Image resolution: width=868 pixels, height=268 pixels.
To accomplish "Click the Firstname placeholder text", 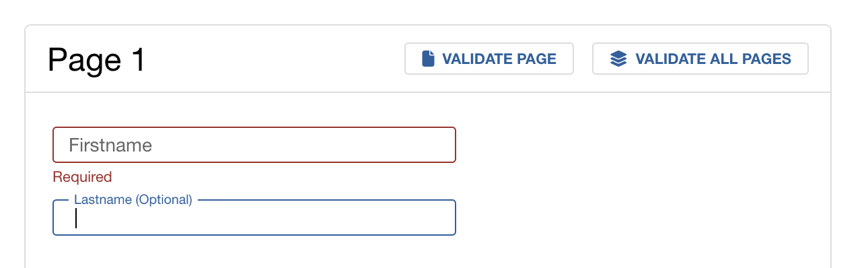I will 110,145.
